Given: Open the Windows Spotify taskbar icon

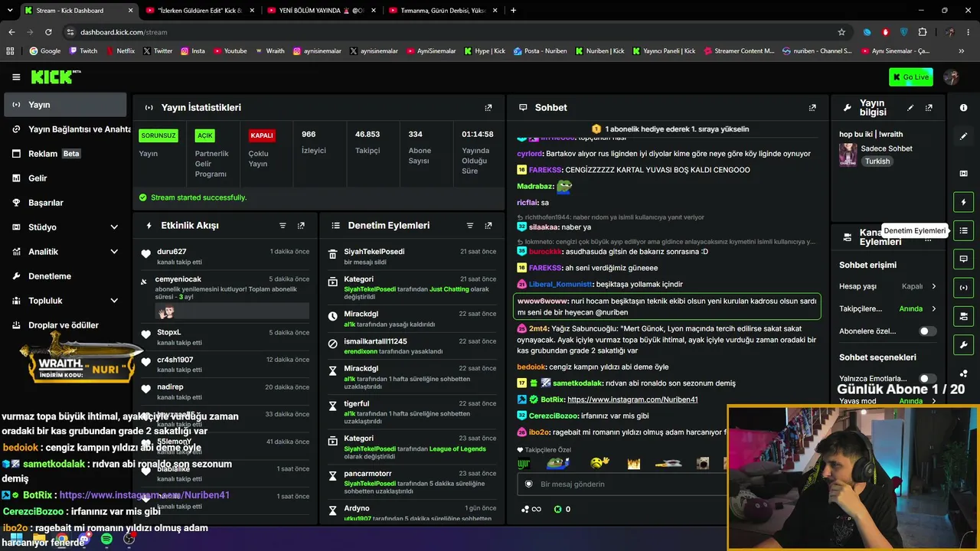Looking at the screenshot, I should [x=106, y=540].
